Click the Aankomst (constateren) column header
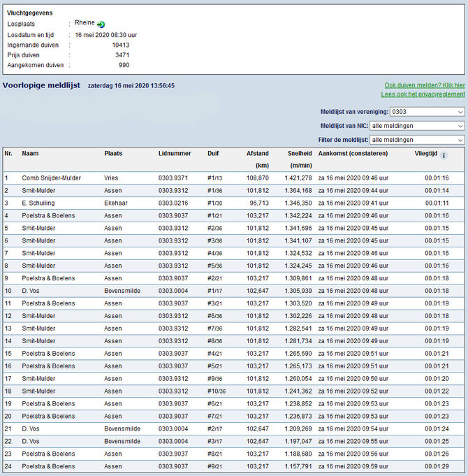Viewport: 468px width, 476px height. pos(353,153)
